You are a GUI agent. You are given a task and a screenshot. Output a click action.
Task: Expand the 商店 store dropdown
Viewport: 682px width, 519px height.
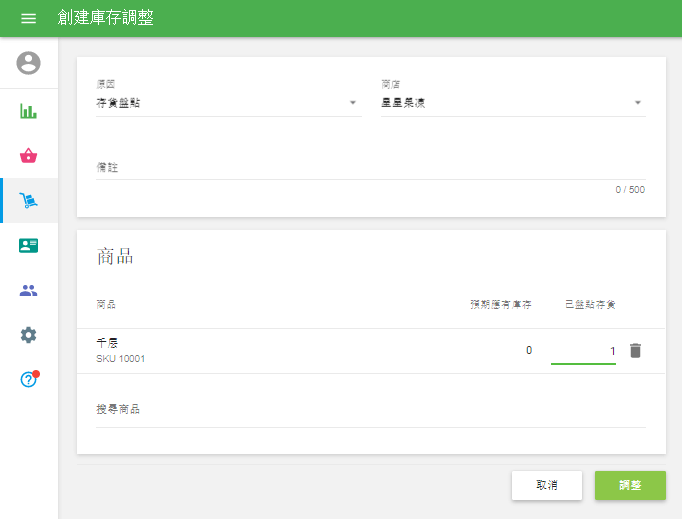[x=512, y=103]
